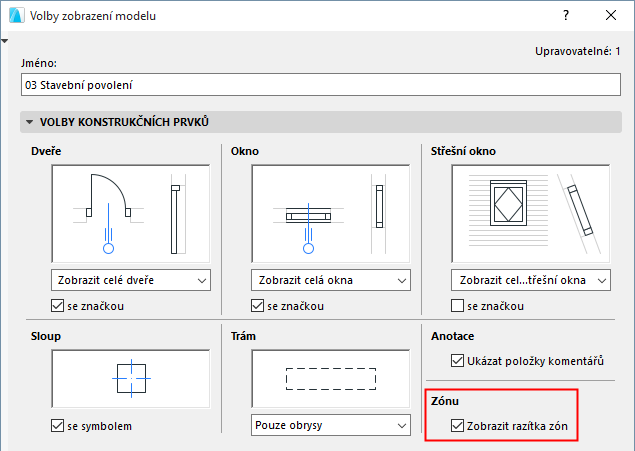Image resolution: width=635 pixels, height=451 pixels.
Task: Toggle 'Zobrazit razítka zón' checkbox
Action: 458,426
